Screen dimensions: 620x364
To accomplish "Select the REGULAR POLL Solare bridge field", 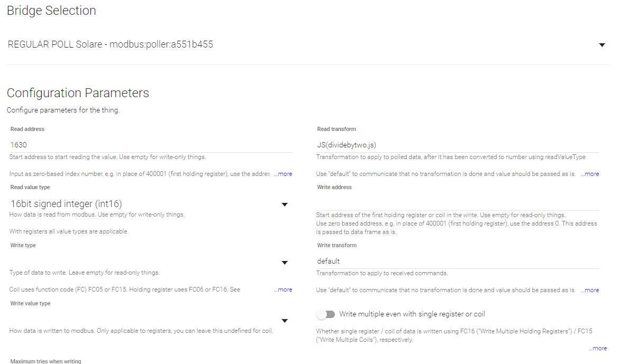I will [308, 44].
